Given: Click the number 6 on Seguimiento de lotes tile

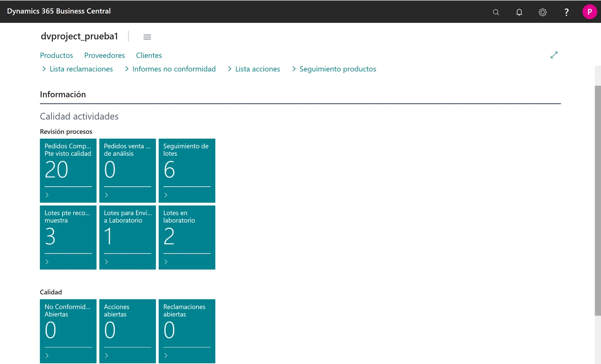Looking at the screenshot, I should click(x=169, y=170).
